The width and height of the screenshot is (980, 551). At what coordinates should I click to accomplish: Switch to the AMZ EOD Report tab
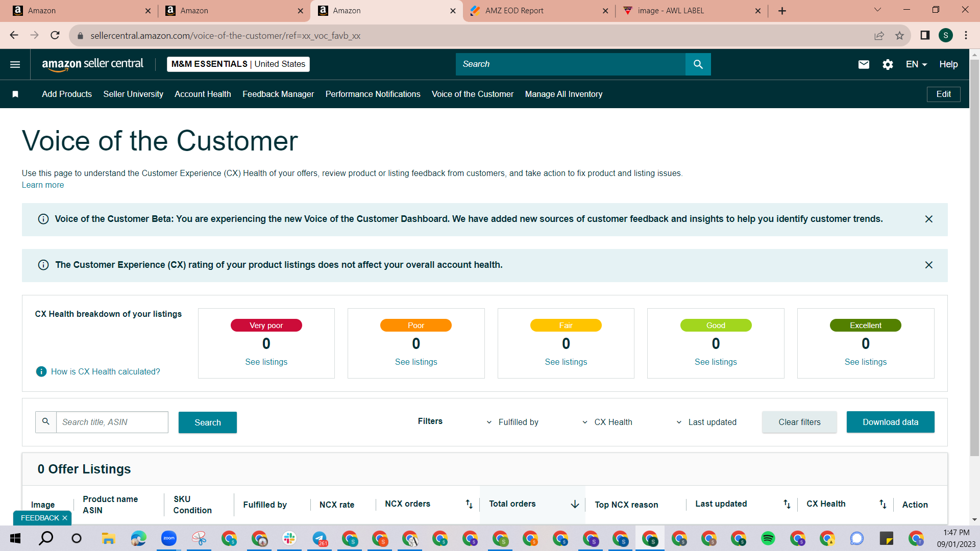tap(539, 11)
